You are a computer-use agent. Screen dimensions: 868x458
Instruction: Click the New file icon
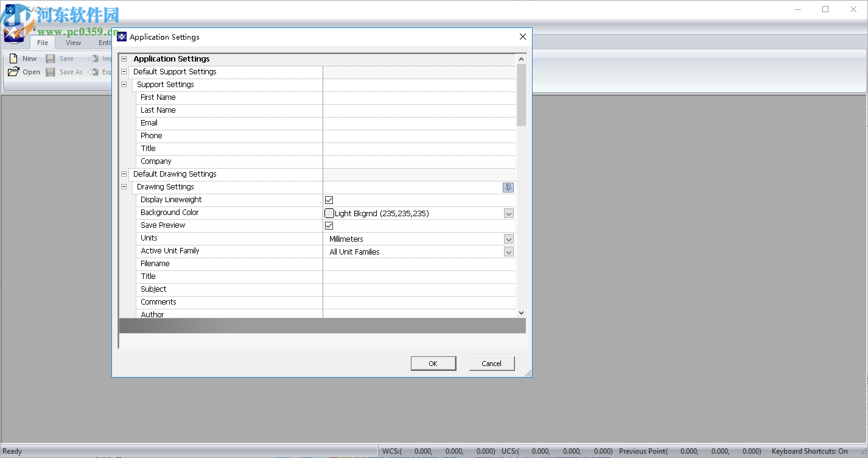click(x=13, y=58)
